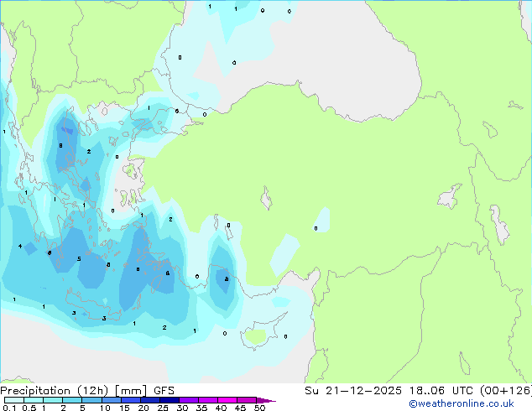
Task: Click the '50' legend label
Action: (x=259, y=408)
